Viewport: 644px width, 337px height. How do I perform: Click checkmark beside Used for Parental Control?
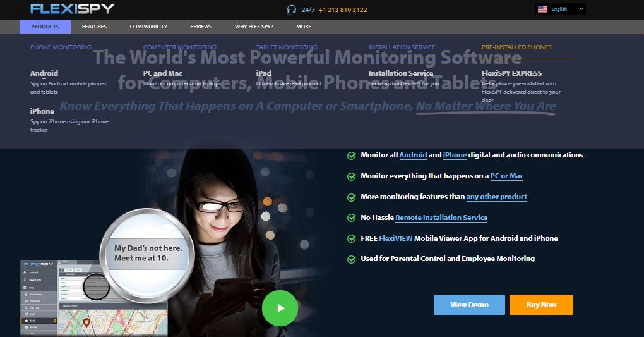tap(352, 259)
